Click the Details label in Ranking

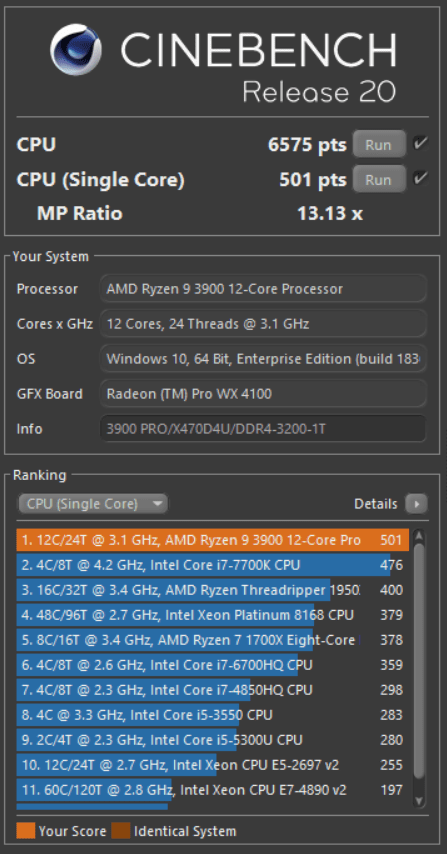click(x=376, y=504)
